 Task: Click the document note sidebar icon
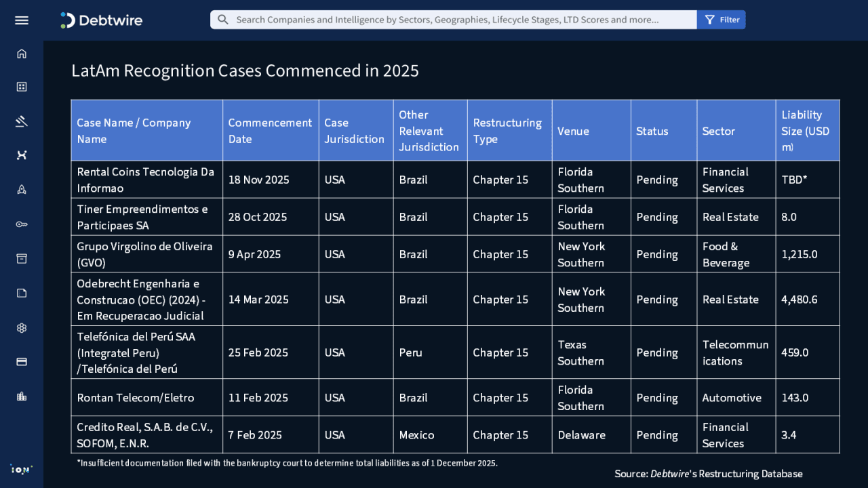pos(22,293)
